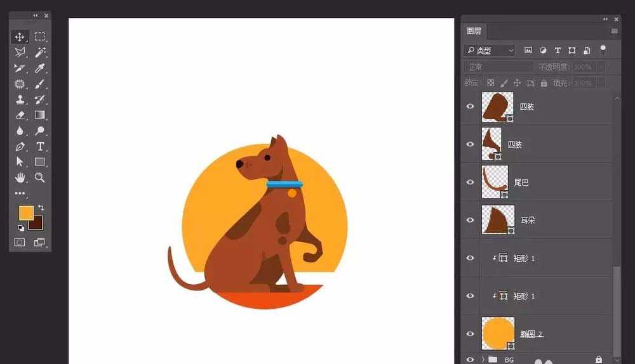Click the orange foreground color swatch
Image resolution: width=635 pixels, height=364 pixels.
[25, 212]
